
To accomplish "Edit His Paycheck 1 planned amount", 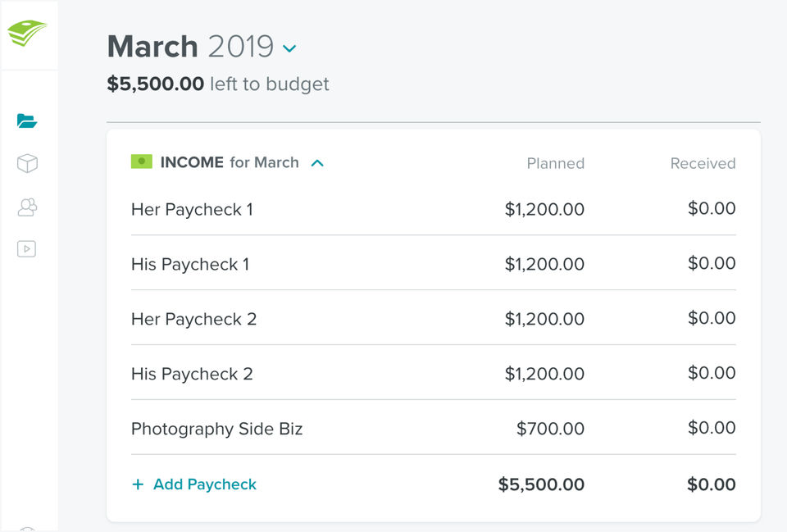I will [x=544, y=264].
